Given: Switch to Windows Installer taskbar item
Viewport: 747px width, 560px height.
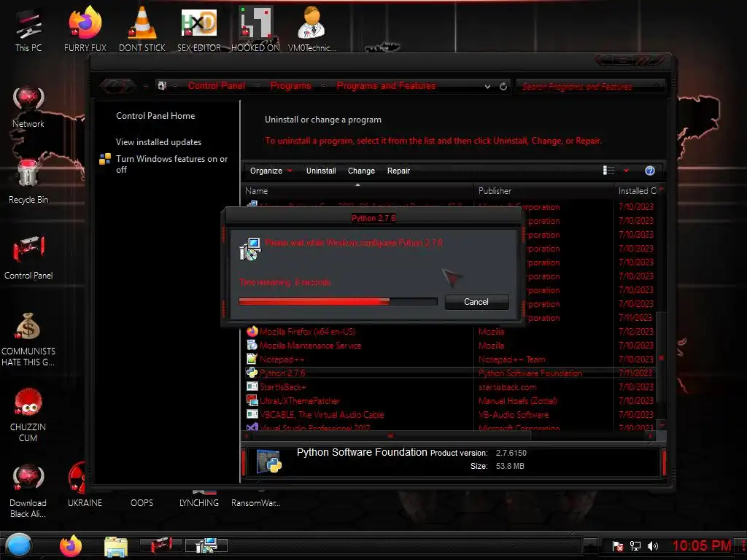Looking at the screenshot, I should pos(206,545).
